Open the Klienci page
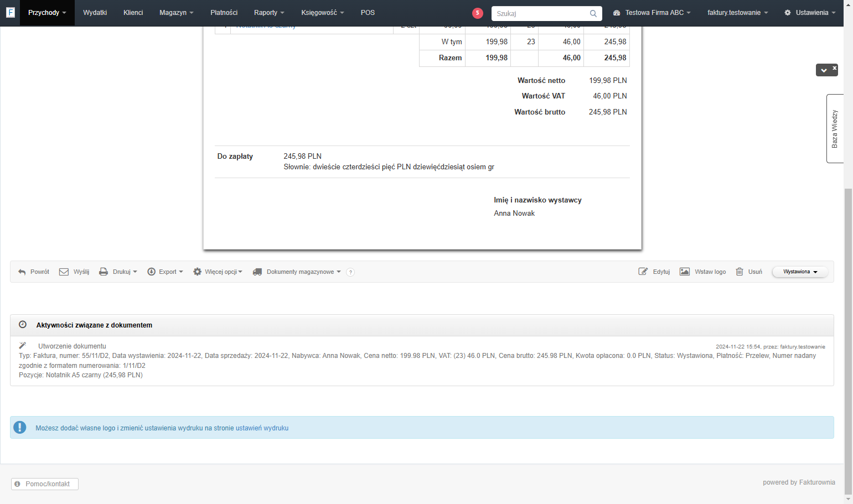Viewport: 853px width, 504px height. tap(133, 13)
